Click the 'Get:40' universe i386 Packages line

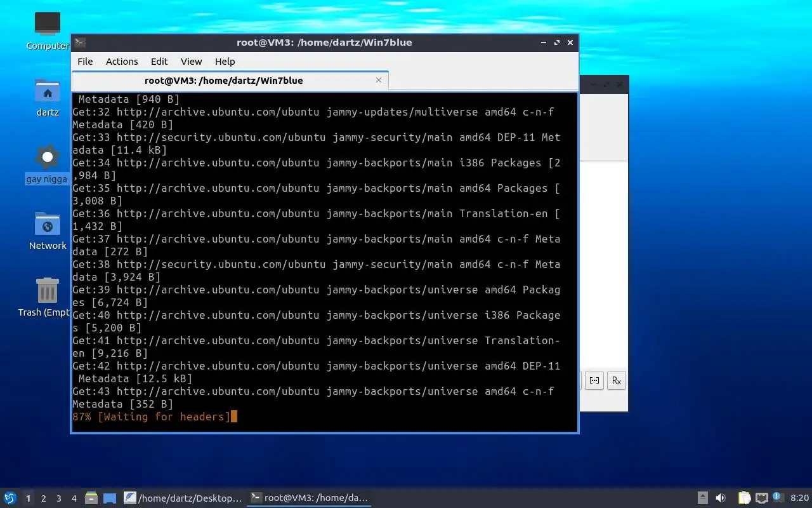coord(317,315)
